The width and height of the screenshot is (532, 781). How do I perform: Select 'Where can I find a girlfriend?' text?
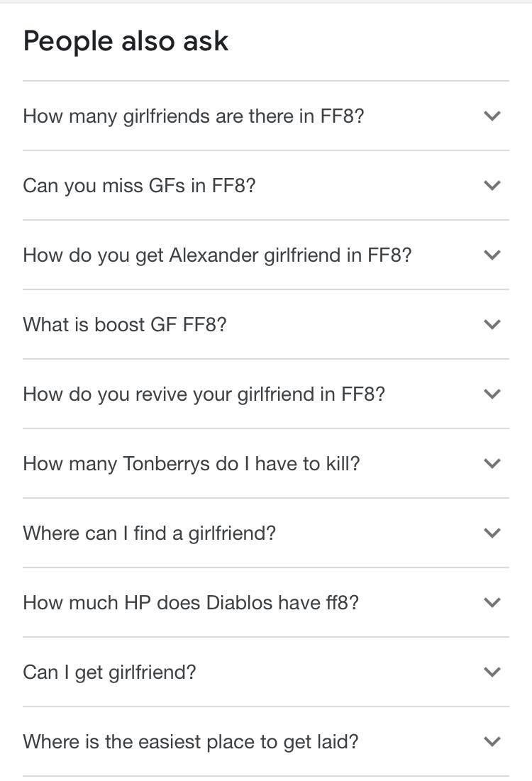click(x=149, y=533)
